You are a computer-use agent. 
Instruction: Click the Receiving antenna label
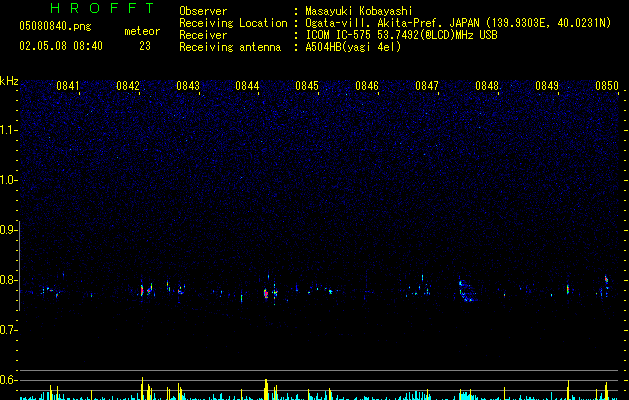tap(230, 47)
